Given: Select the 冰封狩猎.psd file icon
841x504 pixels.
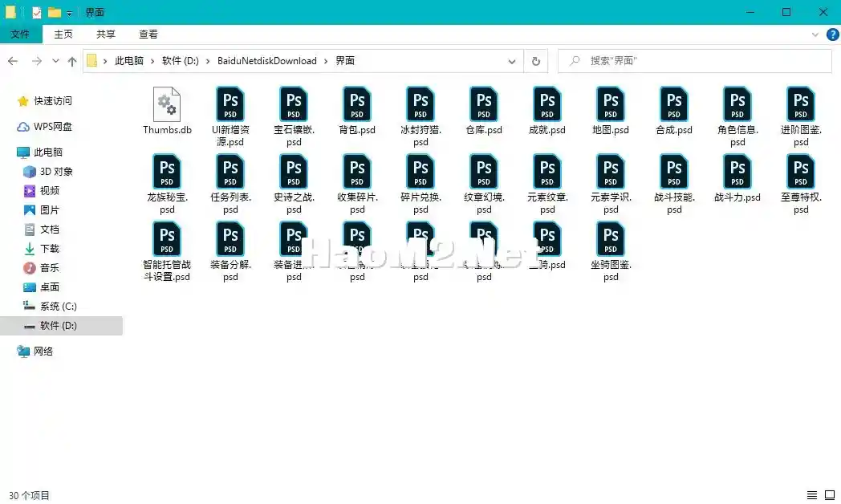Looking at the screenshot, I should [420, 104].
